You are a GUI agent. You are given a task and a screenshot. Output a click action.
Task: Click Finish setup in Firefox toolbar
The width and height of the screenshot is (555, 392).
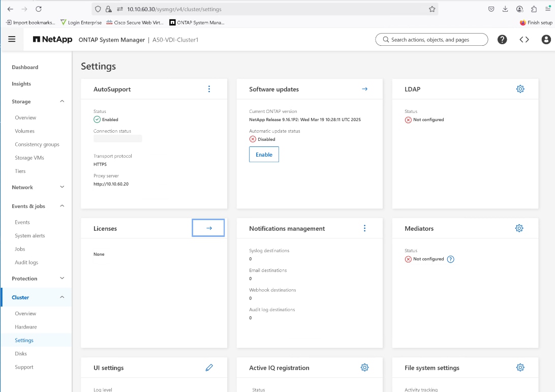[536, 22]
